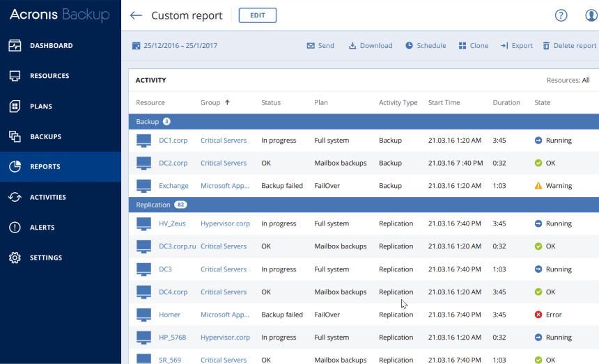This screenshot has height=364, width=599.
Task: Sort by the Group column header
Action: (215, 102)
